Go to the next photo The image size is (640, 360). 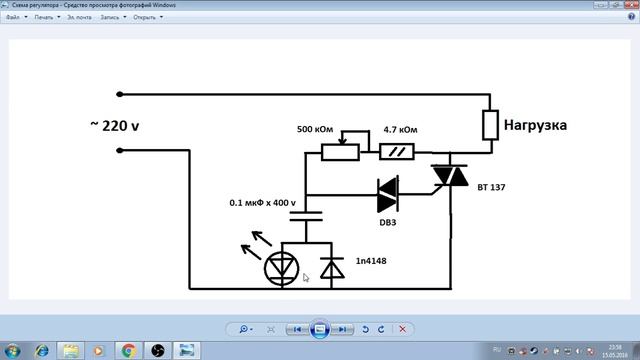342,329
